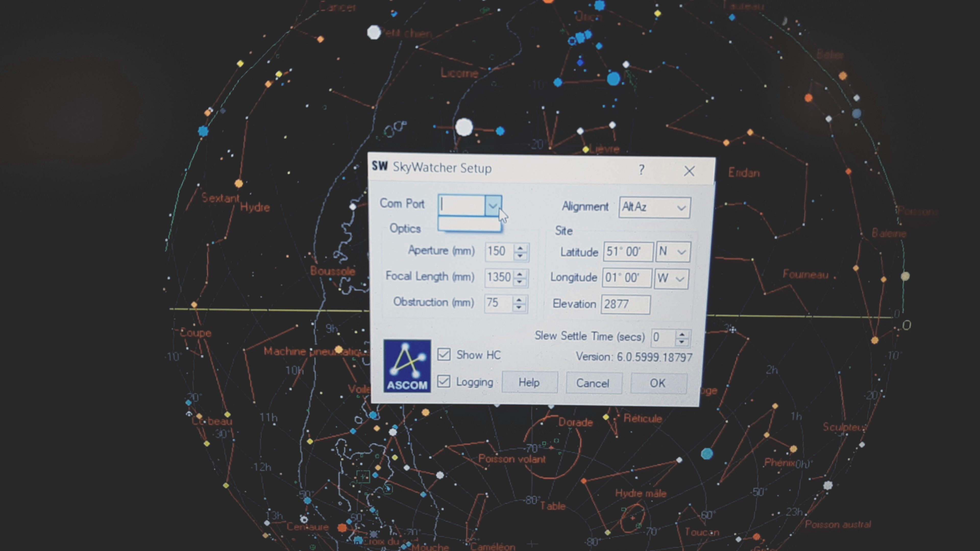Toggle the Show HC checkbox
This screenshot has height=551, width=980.
(x=444, y=354)
